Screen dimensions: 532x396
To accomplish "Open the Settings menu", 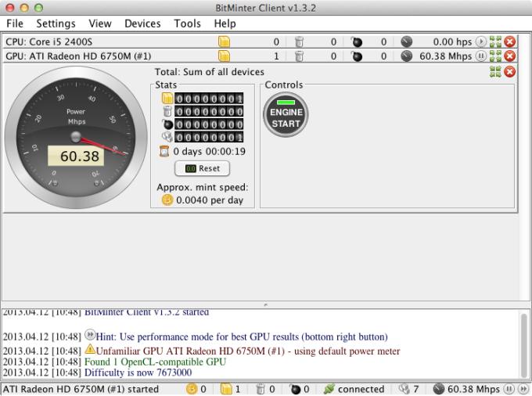I will point(56,23).
